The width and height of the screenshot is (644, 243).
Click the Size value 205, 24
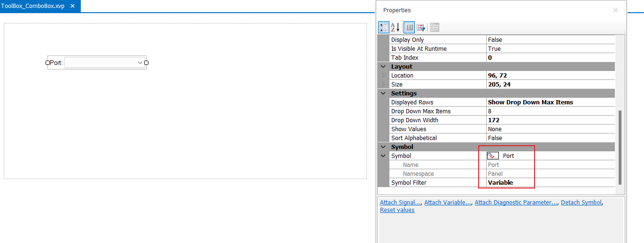point(551,85)
